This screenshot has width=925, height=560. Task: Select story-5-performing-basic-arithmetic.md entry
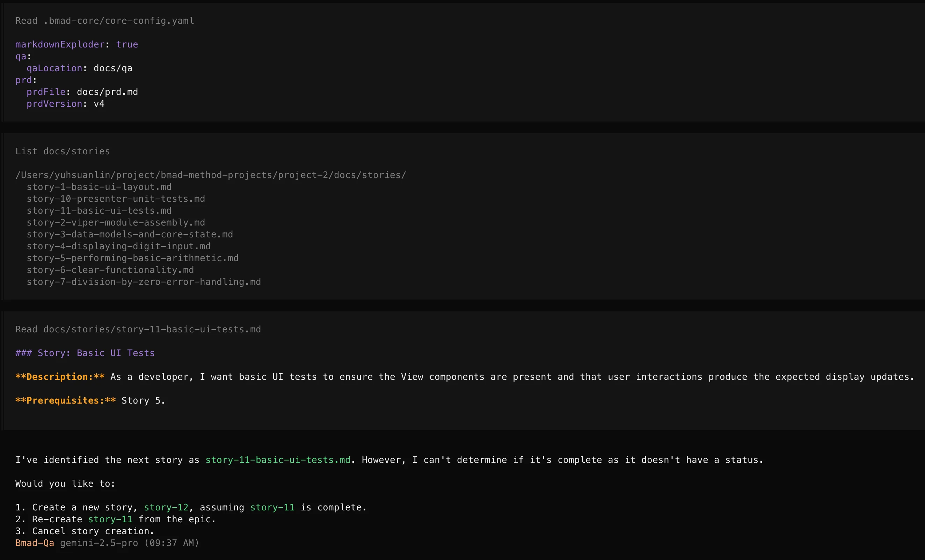[x=132, y=258]
